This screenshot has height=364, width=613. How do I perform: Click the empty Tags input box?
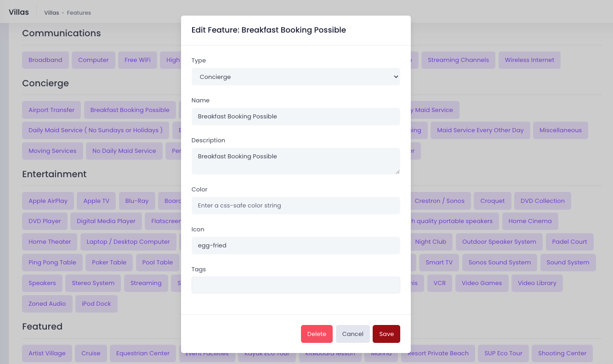(x=295, y=285)
